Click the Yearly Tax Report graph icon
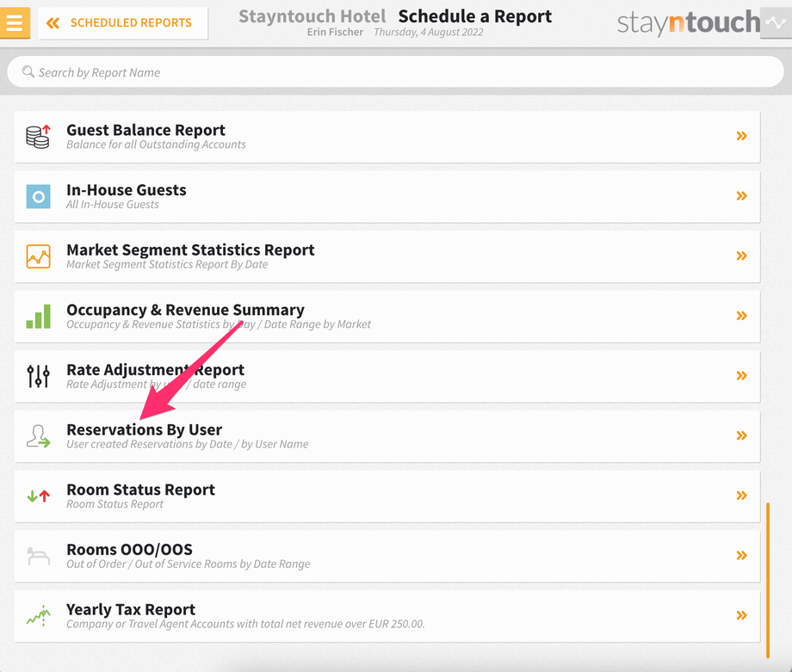Image resolution: width=792 pixels, height=672 pixels. [39, 616]
